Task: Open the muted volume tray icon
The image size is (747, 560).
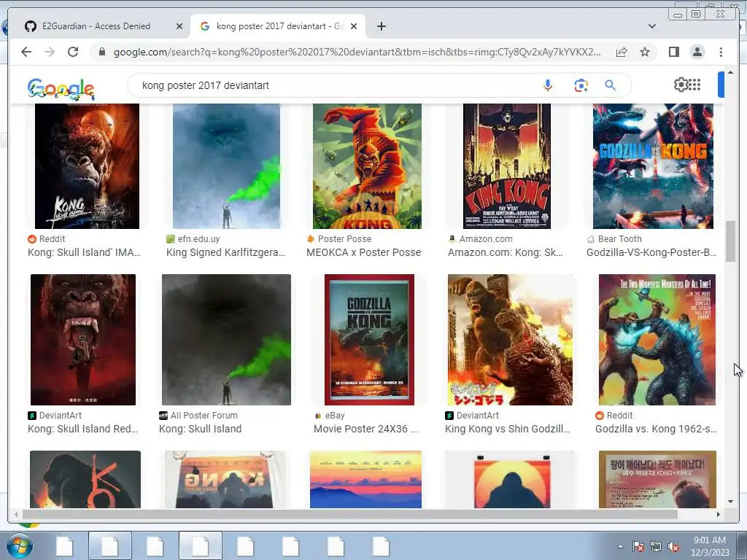Action: click(x=673, y=546)
